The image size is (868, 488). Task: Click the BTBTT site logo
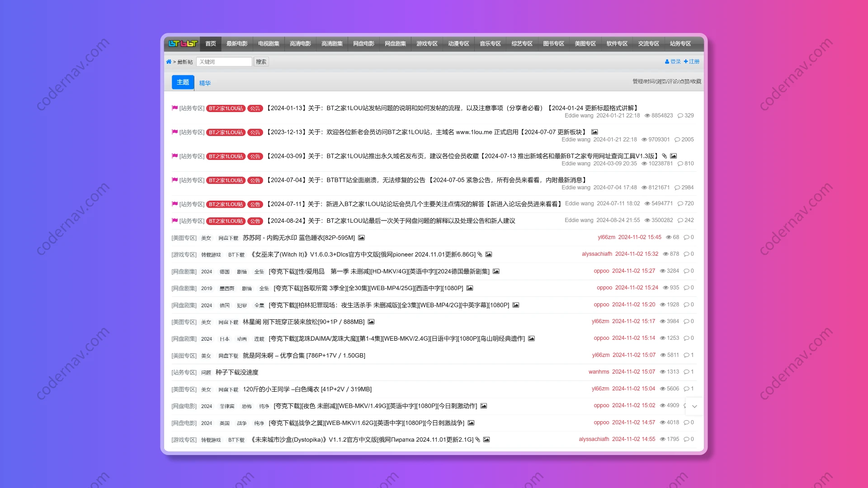pos(183,44)
